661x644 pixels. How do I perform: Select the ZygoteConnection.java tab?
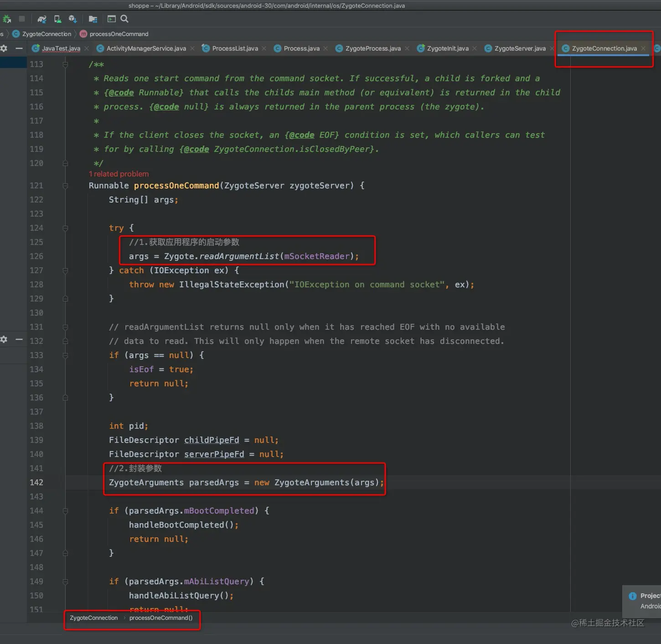point(604,48)
